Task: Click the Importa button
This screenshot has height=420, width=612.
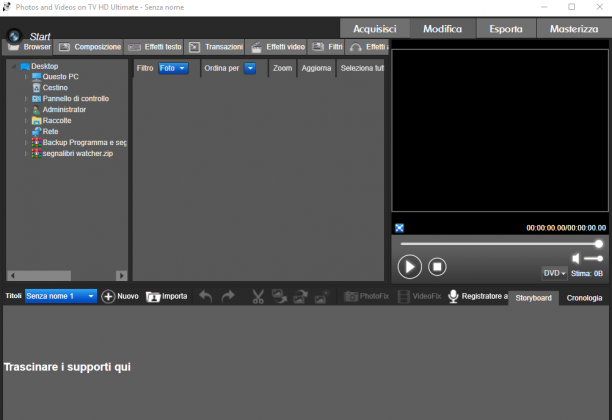Action: (x=167, y=296)
